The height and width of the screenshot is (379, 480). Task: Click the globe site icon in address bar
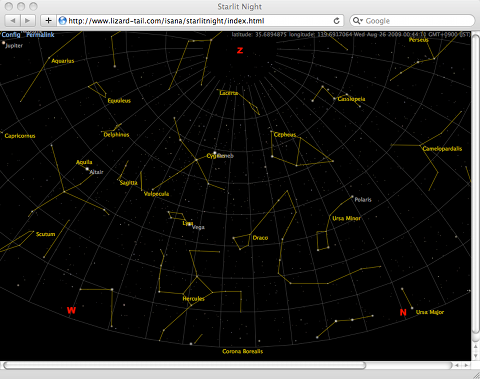[x=62, y=21]
